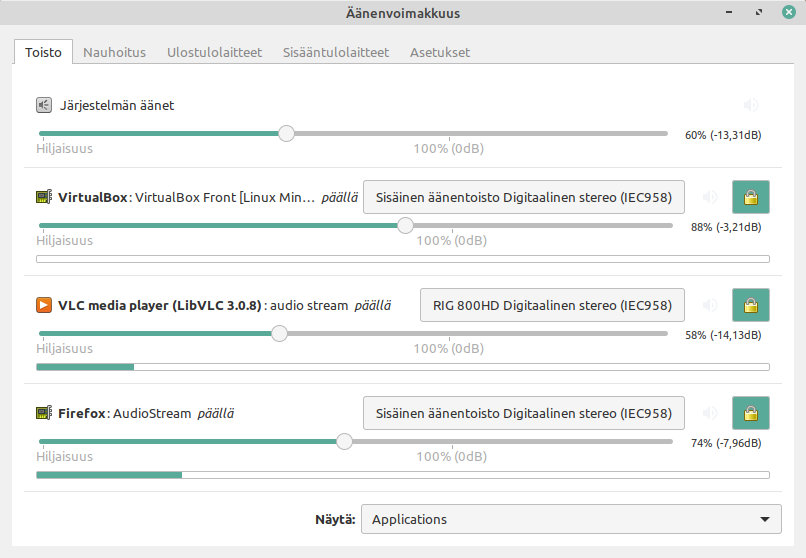Toggle channel lock for VirtualBox
The image size is (806, 558).
click(750, 197)
